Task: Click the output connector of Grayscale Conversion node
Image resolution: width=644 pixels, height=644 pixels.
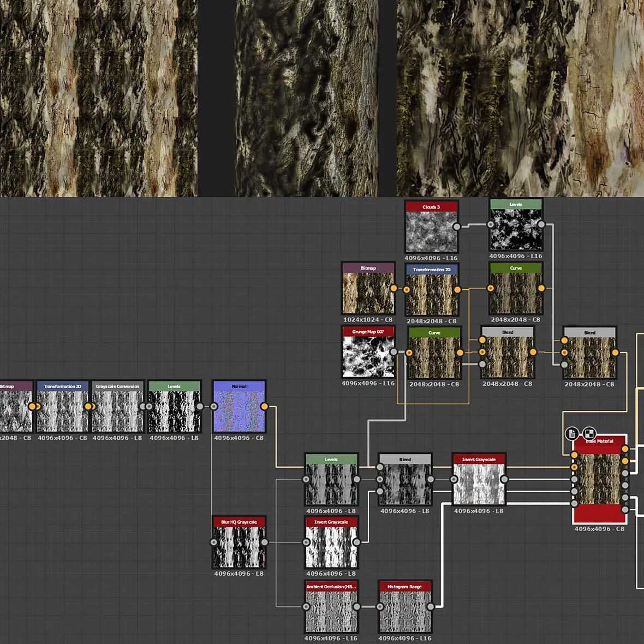Action: point(142,406)
